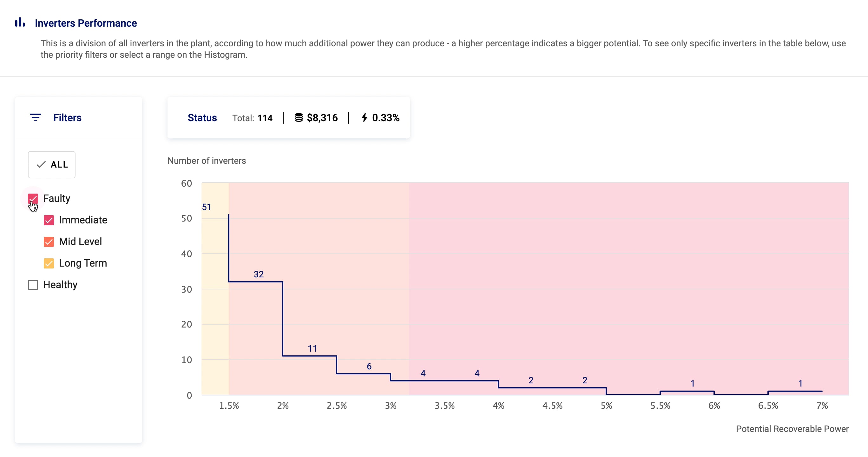Click the Inverters Performance title
The image size is (868, 457).
(x=86, y=23)
